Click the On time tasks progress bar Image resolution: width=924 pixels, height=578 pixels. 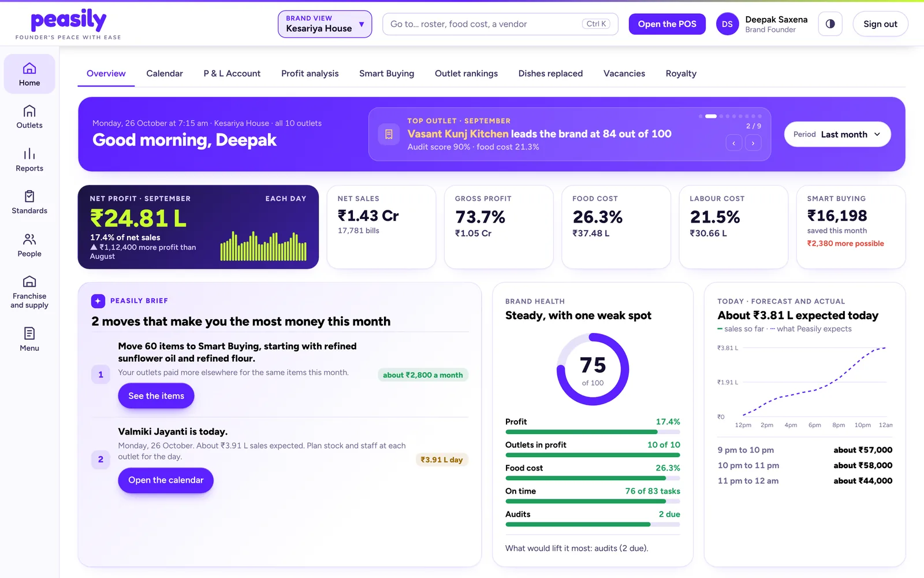pos(593,501)
